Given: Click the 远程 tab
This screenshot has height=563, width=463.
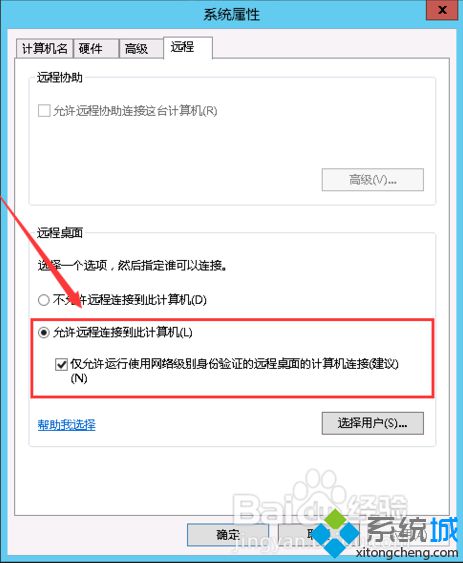Looking at the screenshot, I should point(187,47).
